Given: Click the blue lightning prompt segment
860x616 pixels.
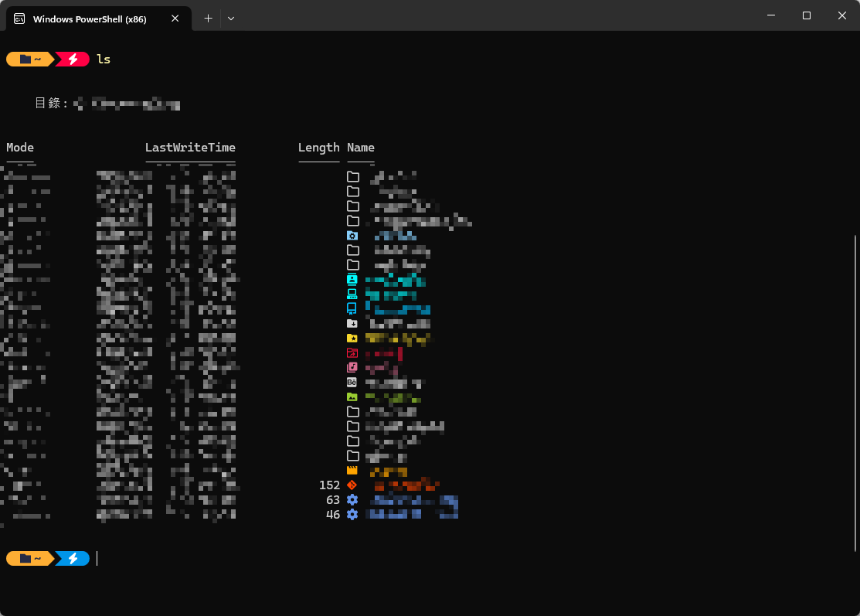Looking at the screenshot, I should click(73, 558).
